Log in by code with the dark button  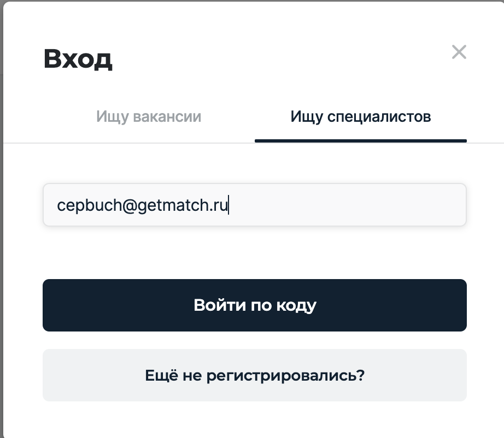coord(254,305)
